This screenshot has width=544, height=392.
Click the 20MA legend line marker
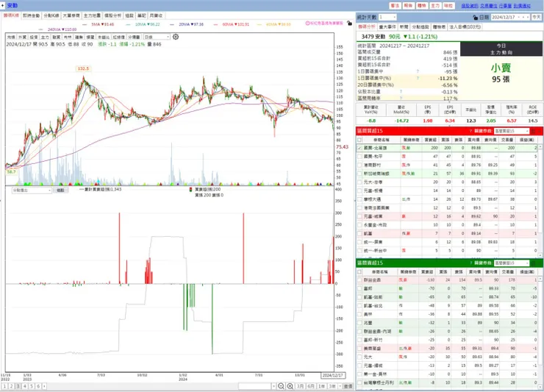(x=172, y=25)
